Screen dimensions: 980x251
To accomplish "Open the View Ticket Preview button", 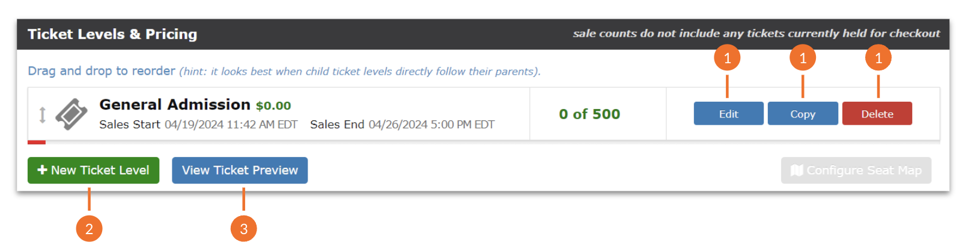I will (x=240, y=170).
